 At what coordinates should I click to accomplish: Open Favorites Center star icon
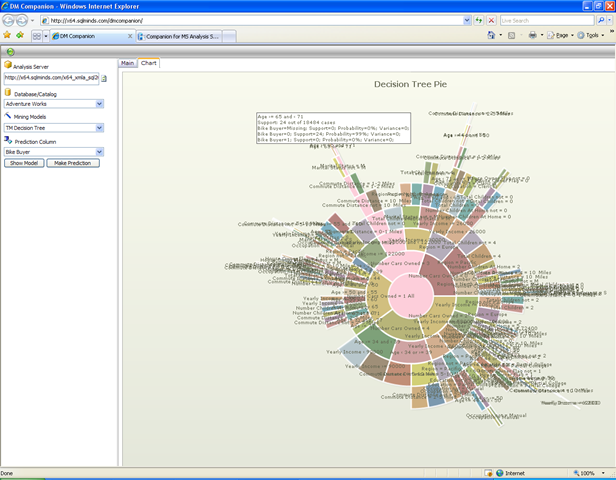point(7,35)
